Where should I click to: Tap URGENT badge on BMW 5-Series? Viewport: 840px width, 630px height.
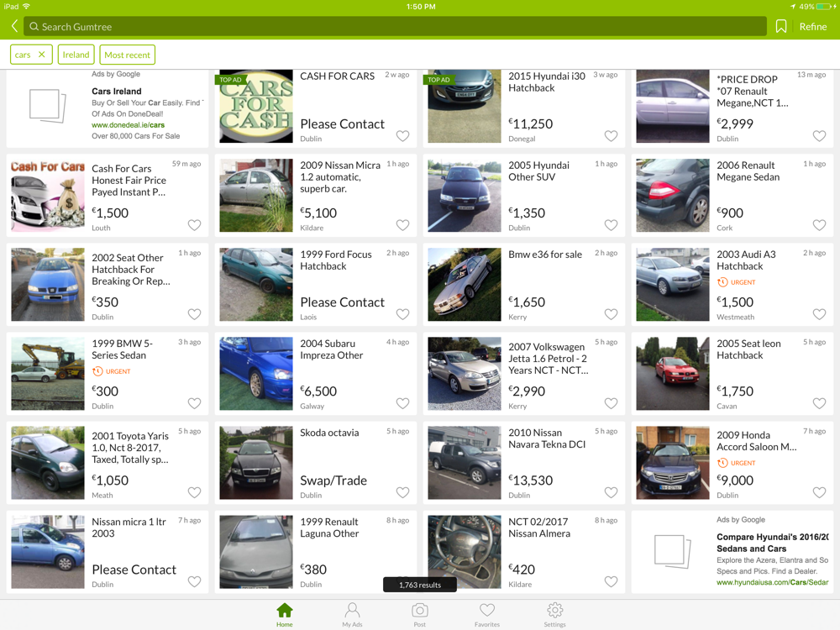tap(112, 371)
